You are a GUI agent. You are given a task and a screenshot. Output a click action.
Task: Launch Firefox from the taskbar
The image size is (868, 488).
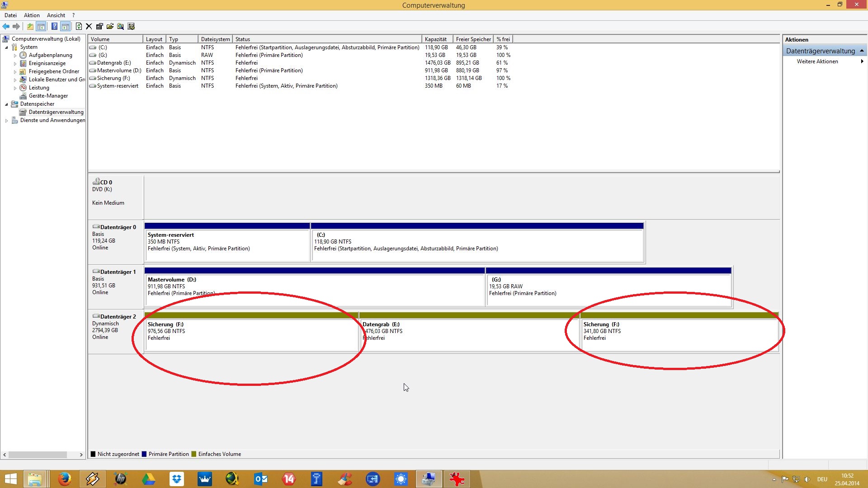(x=64, y=479)
